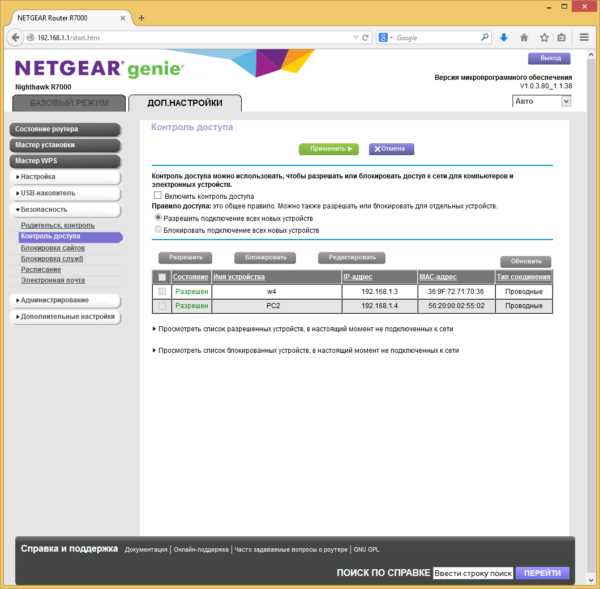Enable Включить контроль доступа checkbox
The image size is (600, 589).
158,196
